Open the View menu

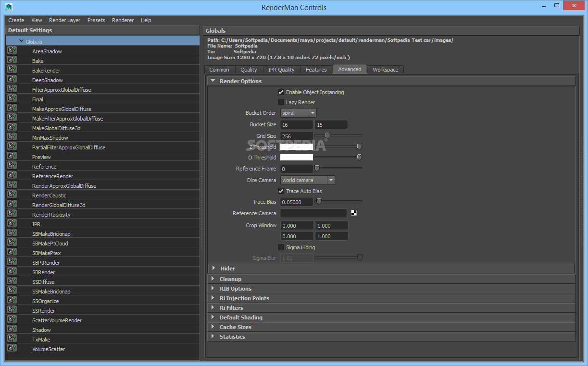[x=37, y=20]
